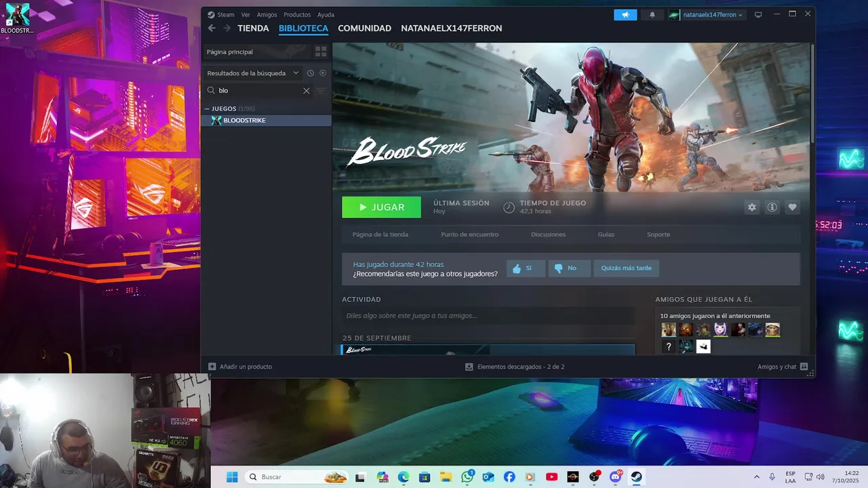This screenshot has height=488, width=868.
Task: Click the activity text field Diles algo
Action: 488,316
